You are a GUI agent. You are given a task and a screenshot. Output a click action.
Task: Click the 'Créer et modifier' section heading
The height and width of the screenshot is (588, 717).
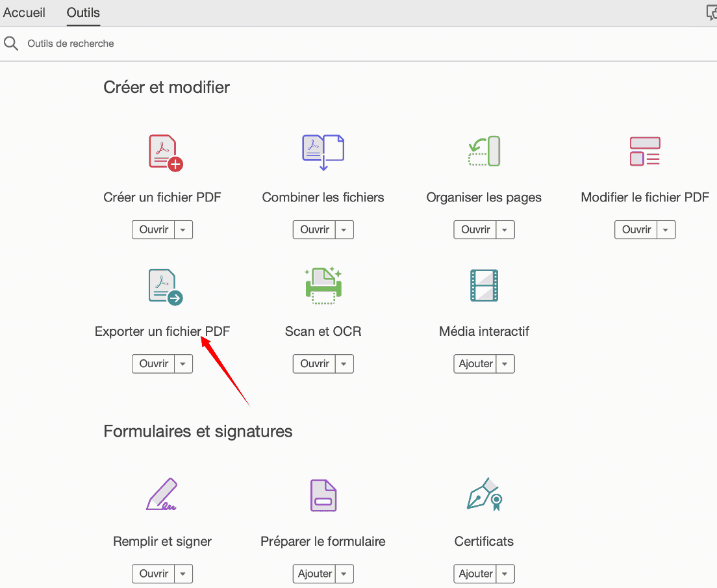click(x=166, y=87)
